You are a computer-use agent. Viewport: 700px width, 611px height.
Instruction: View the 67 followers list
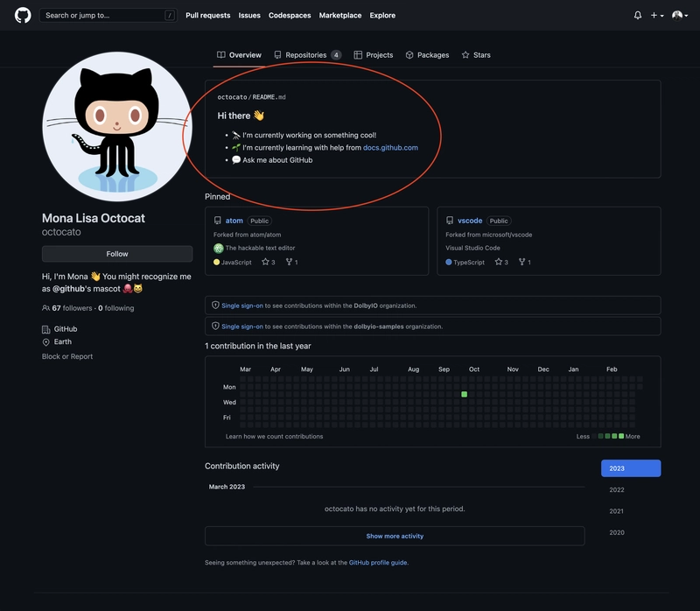click(x=72, y=308)
